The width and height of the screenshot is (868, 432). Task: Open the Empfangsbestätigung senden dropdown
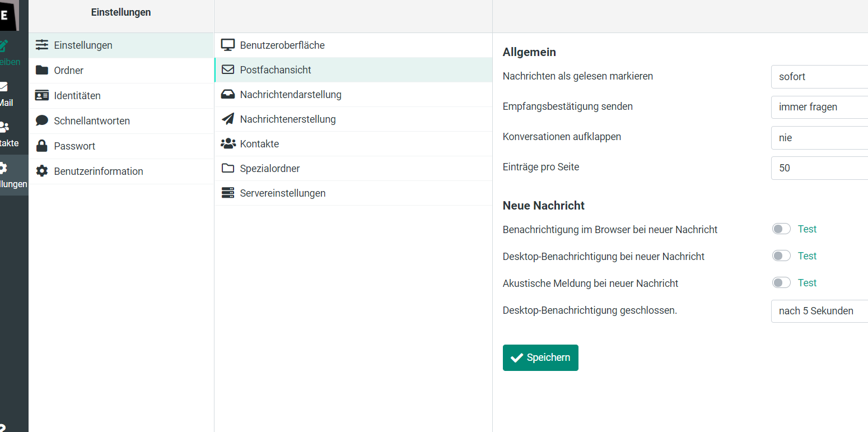819,107
